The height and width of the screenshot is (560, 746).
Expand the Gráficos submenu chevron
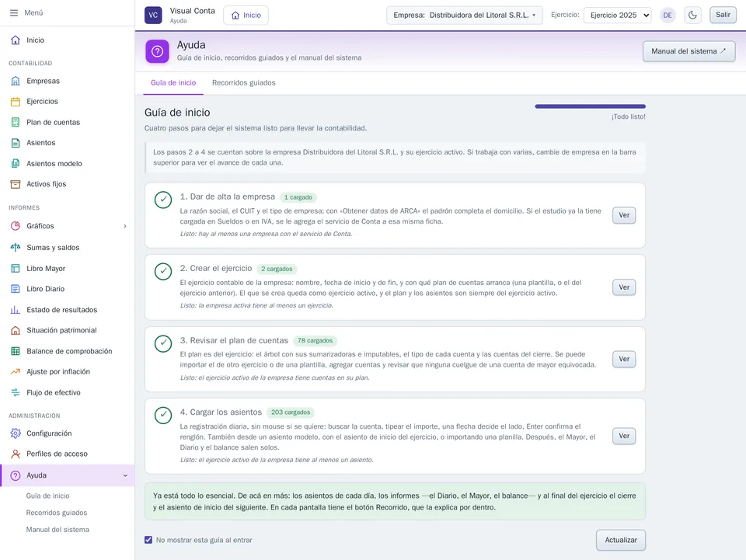point(125,226)
